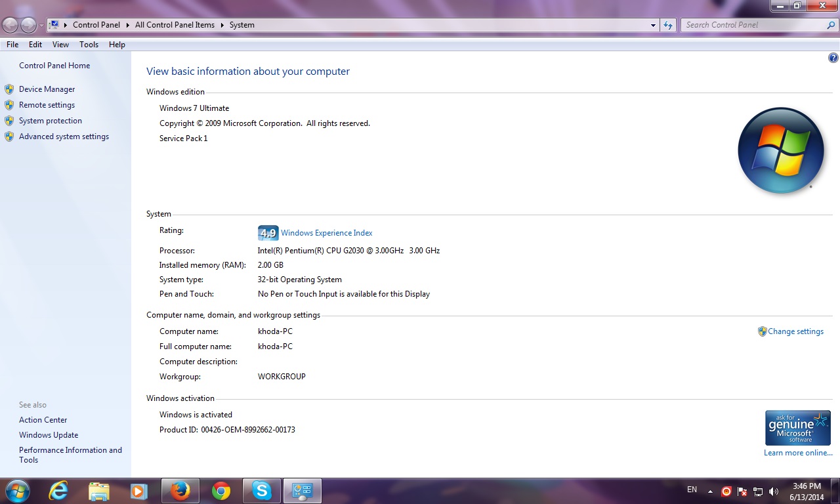Click the Control Panel icon in address bar
The width and height of the screenshot is (840, 504).
pos(54,25)
